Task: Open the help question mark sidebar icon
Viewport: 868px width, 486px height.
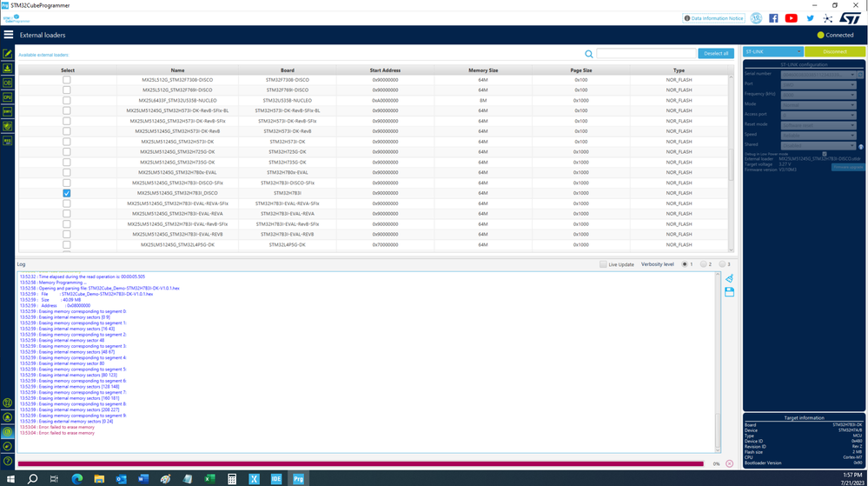Action: [x=7, y=461]
